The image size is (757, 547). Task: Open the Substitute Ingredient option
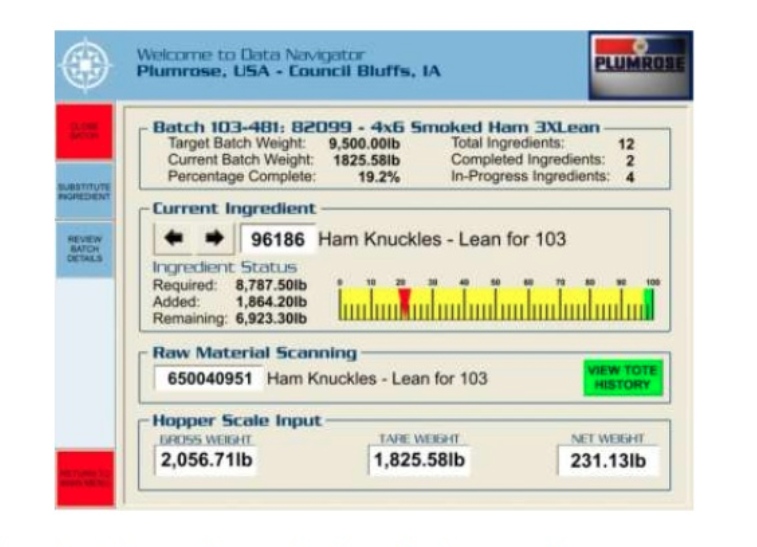click(x=84, y=192)
